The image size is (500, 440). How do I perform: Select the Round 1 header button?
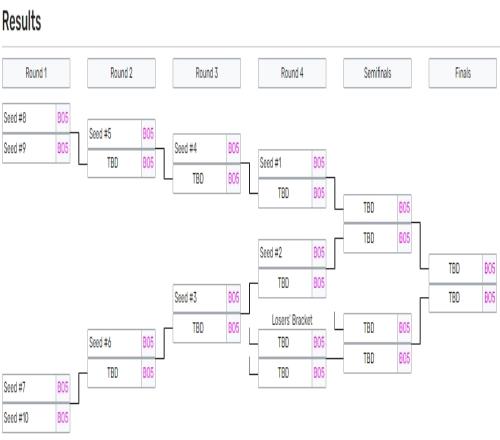coord(36,73)
